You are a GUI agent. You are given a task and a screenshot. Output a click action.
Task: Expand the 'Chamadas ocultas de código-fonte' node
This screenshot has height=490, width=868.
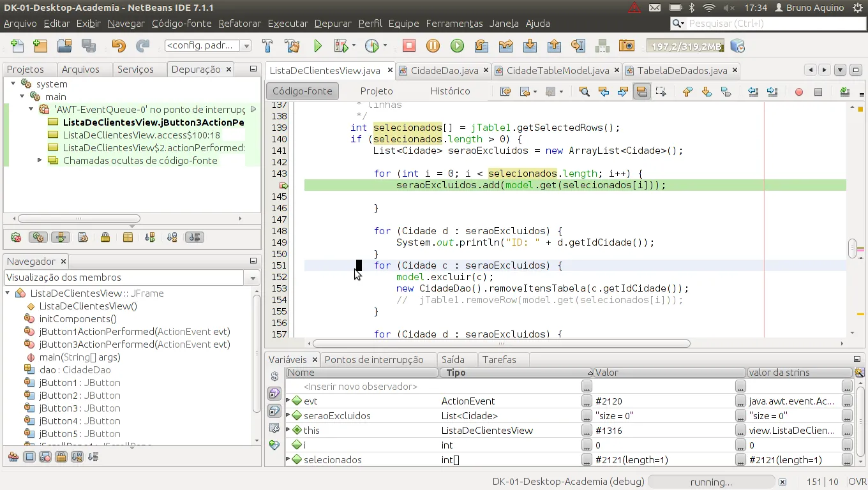point(40,161)
